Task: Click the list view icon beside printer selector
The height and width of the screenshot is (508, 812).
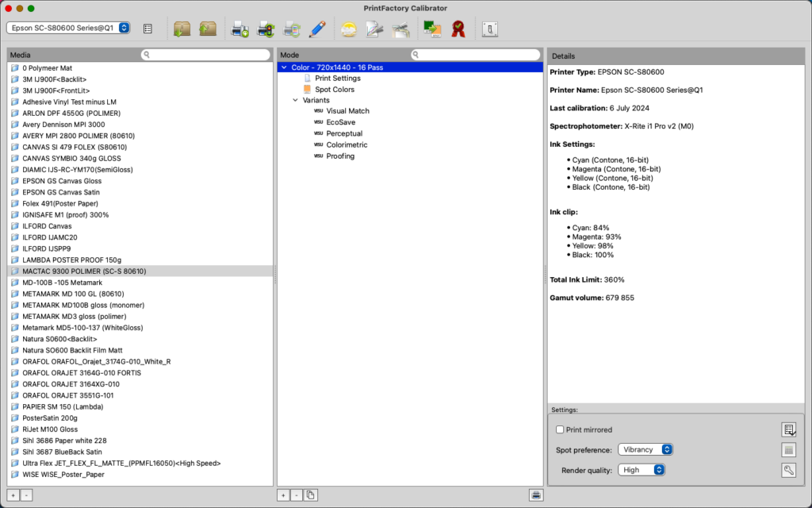Action: click(x=147, y=29)
